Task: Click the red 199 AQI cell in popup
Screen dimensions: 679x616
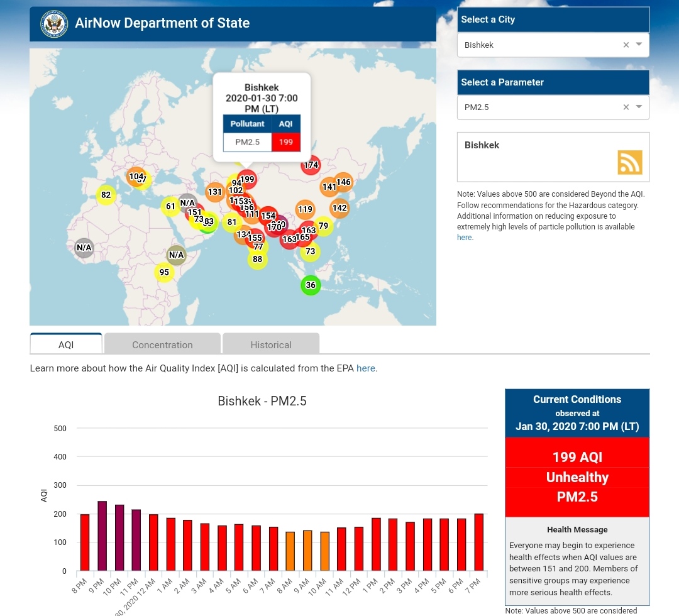Action: (x=286, y=142)
